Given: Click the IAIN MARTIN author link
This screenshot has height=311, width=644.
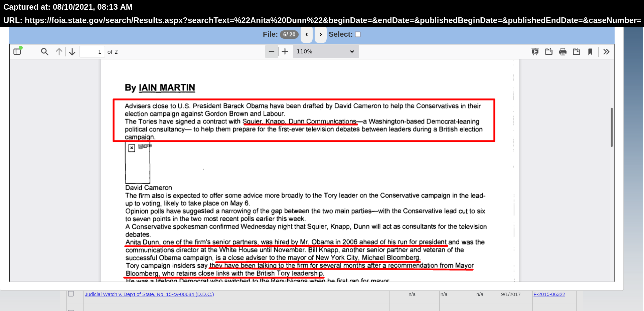Looking at the screenshot, I should tap(167, 88).
